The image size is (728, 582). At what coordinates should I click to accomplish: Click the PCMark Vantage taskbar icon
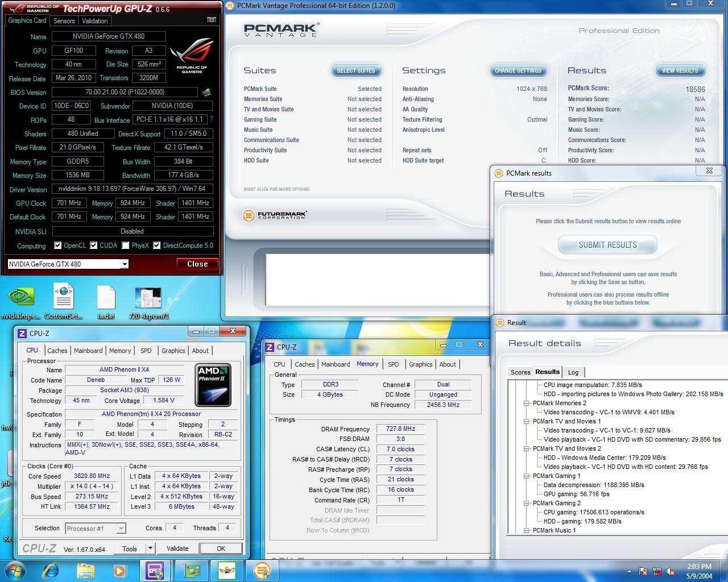pos(262,570)
